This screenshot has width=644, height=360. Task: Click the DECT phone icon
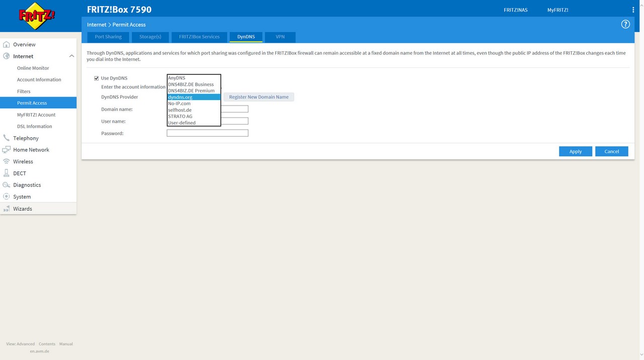pyautogui.click(x=7, y=173)
